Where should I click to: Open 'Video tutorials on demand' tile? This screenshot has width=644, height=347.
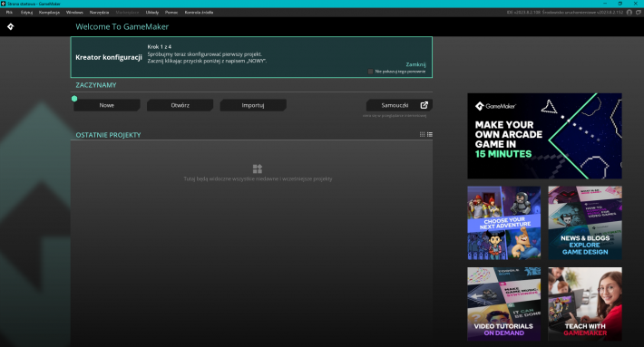pyautogui.click(x=504, y=304)
